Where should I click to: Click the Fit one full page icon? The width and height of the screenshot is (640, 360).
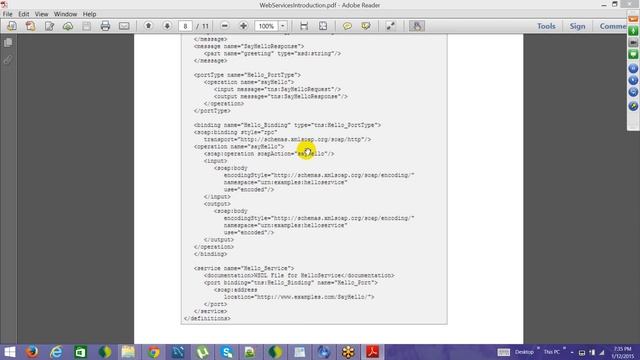[323, 26]
